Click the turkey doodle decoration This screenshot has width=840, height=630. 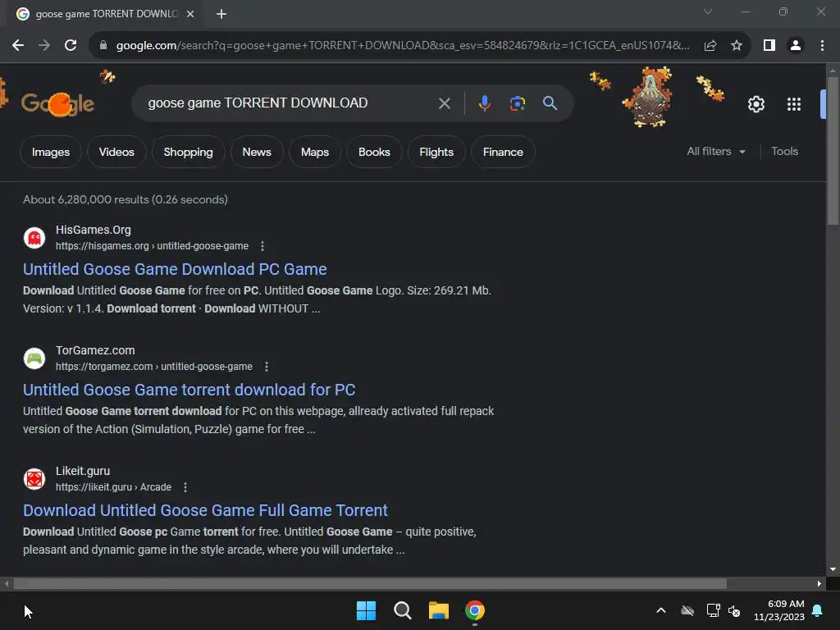click(649, 97)
